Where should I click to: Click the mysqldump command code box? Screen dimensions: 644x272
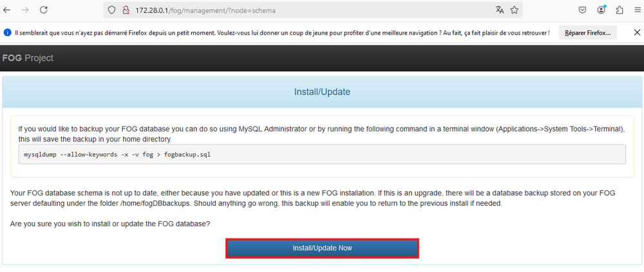click(322, 155)
